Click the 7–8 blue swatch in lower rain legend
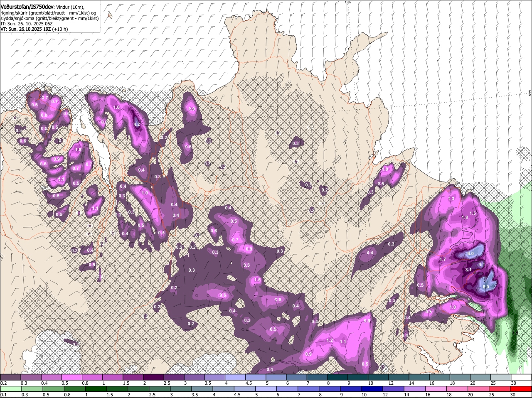This screenshot has height=398, width=532. pos(309,389)
